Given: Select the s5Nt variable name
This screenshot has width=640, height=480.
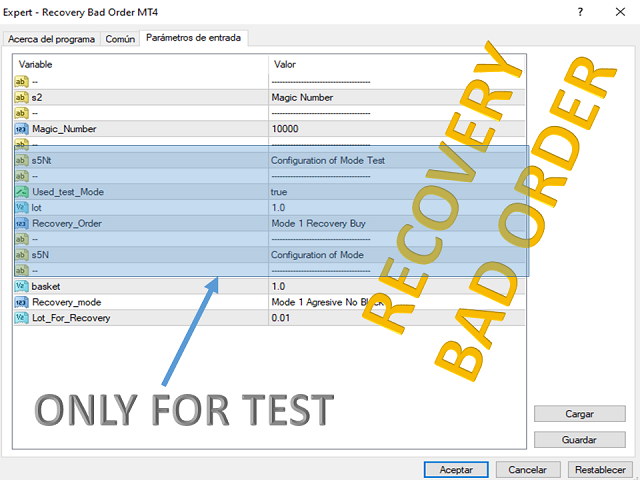Looking at the screenshot, I should (x=42, y=160).
